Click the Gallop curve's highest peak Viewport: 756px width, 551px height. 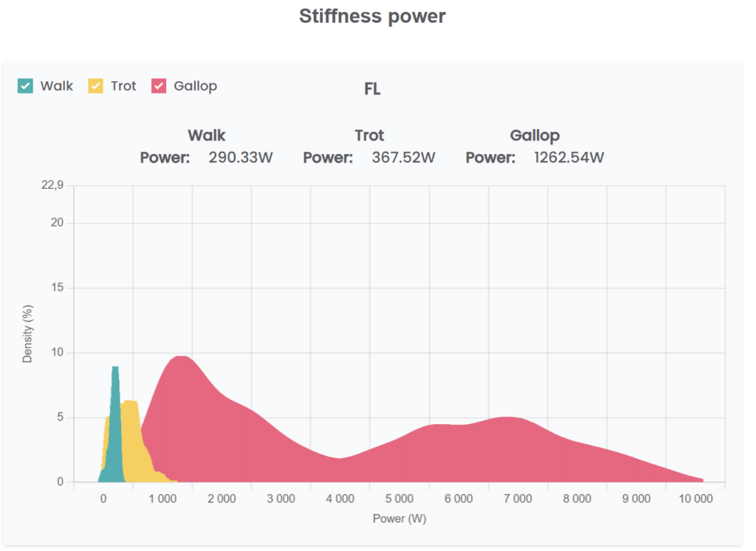point(180,369)
